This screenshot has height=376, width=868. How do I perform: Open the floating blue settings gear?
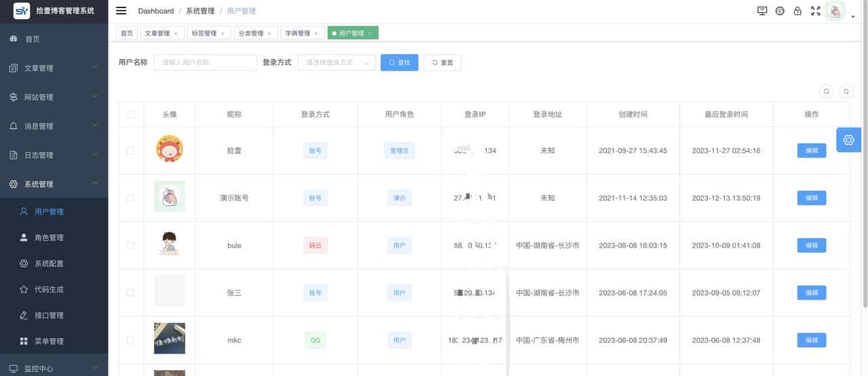pyautogui.click(x=848, y=140)
